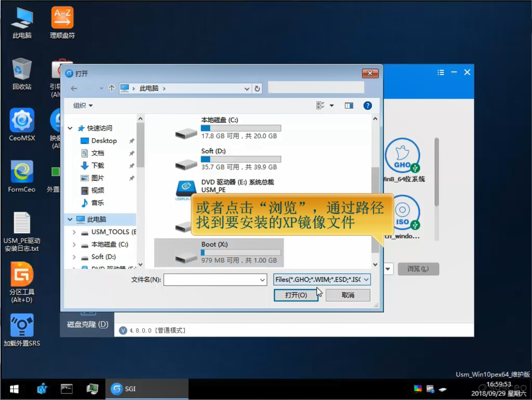Expand the file type filter dropdown

366,280
